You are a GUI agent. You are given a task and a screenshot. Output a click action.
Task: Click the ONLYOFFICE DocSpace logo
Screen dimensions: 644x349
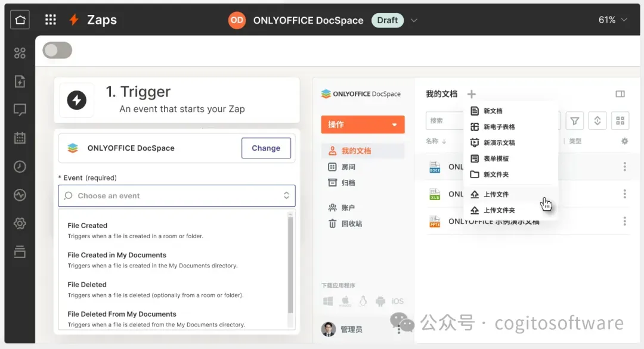tap(361, 94)
